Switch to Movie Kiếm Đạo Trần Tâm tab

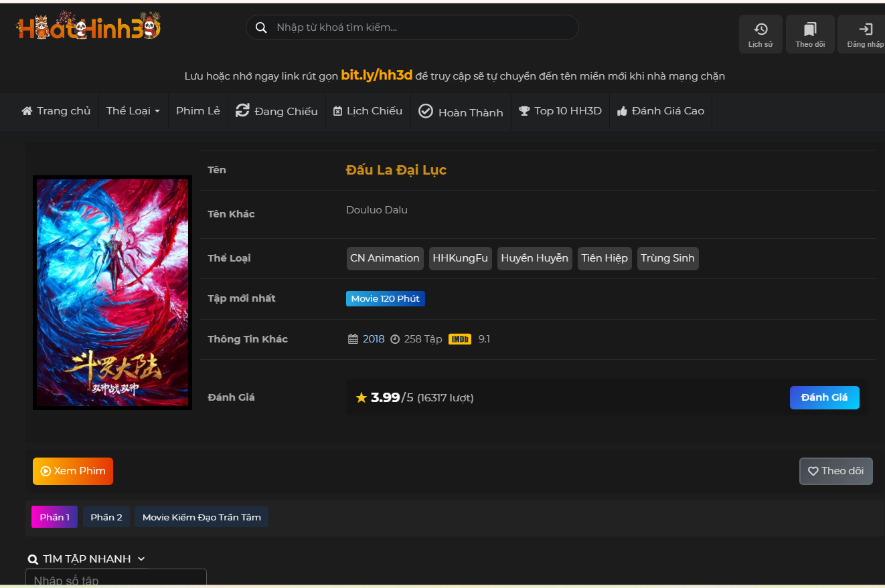[x=202, y=517]
